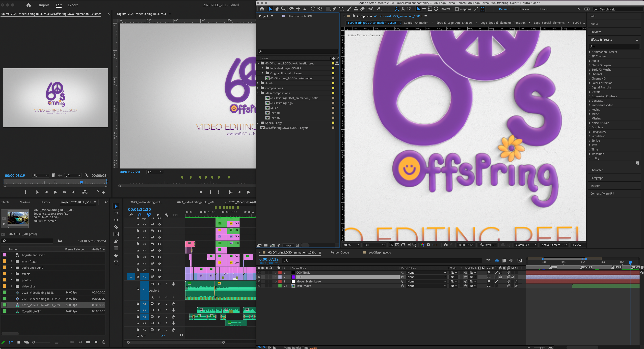Select the Eraser tool in After Effects
This screenshot has width=644, height=349.
coord(362,9)
